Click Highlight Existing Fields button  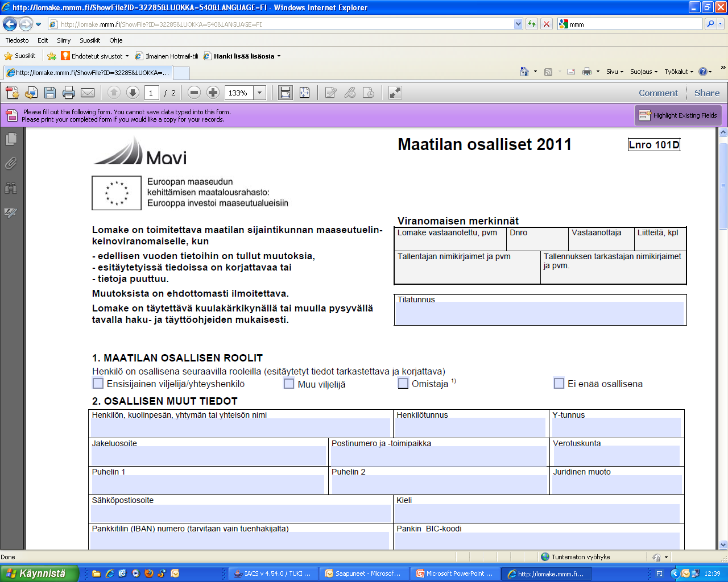point(678,115)
